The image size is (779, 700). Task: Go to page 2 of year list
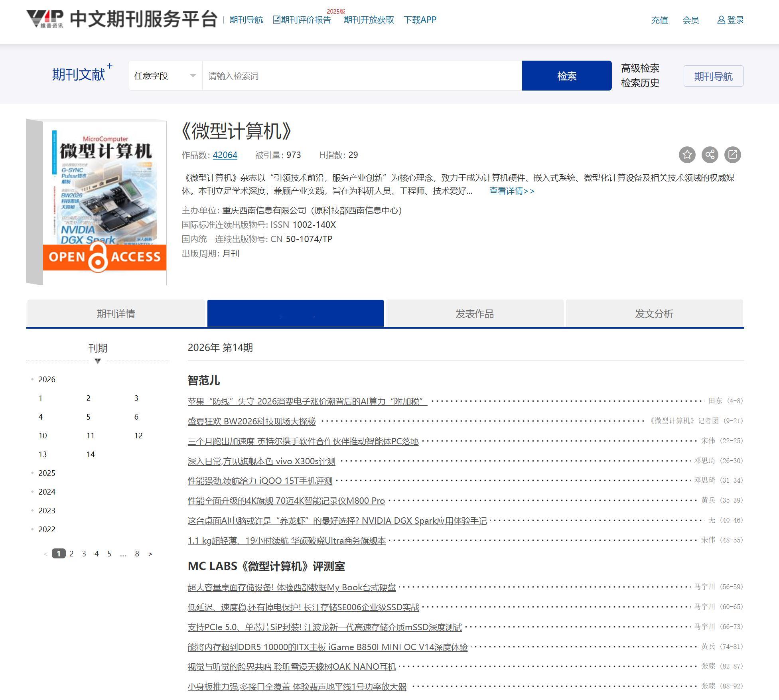coord(71,554)
